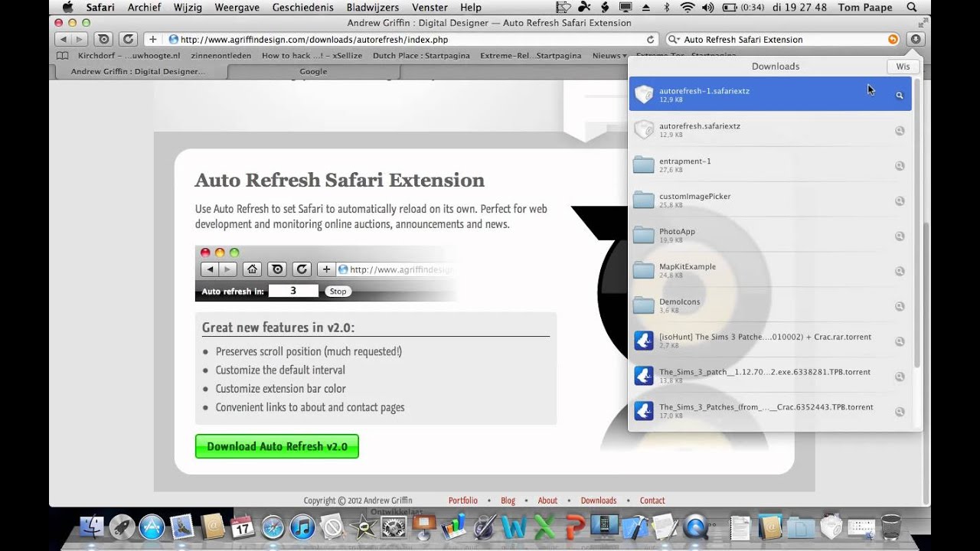Open search field magnifier dropdown
This screenshot has width=980, height=551.
click(674, 39)
